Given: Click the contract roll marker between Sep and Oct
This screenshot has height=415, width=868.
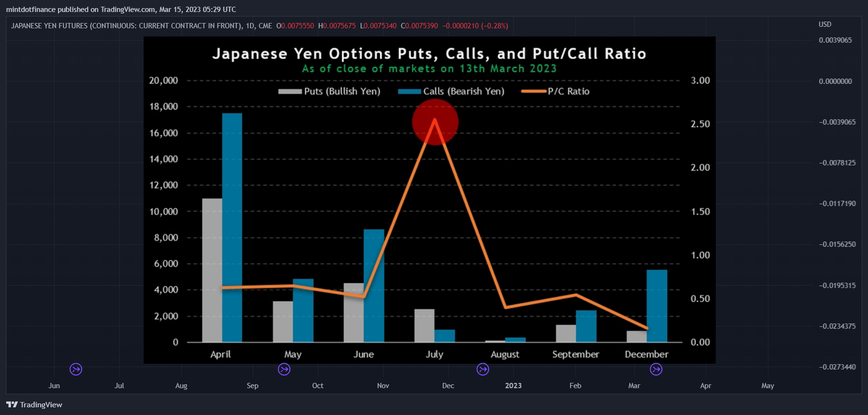Looking at the screenshot, I should (x=284, y=369).
